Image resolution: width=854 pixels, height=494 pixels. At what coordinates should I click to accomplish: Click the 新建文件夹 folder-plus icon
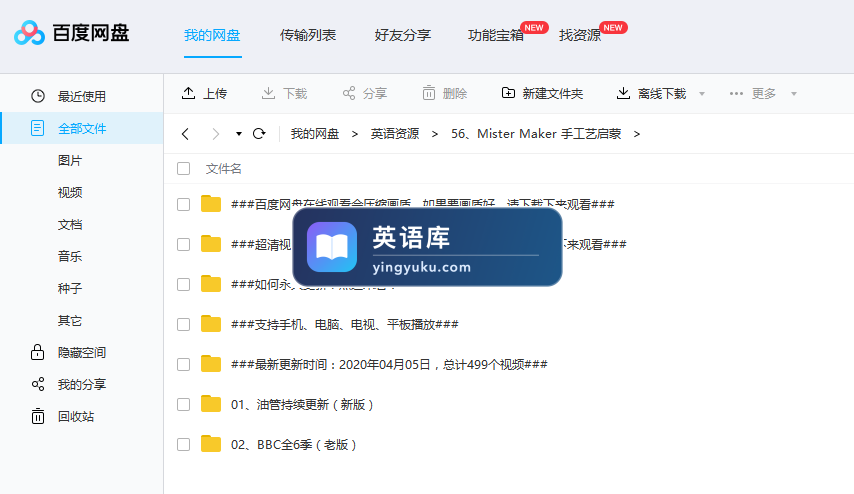pos(508,93)
